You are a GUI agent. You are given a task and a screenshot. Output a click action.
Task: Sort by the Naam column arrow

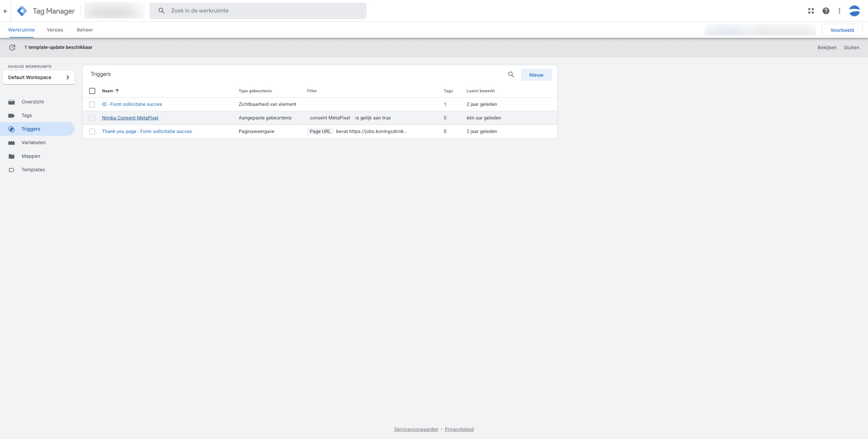[x=117, y=91]
